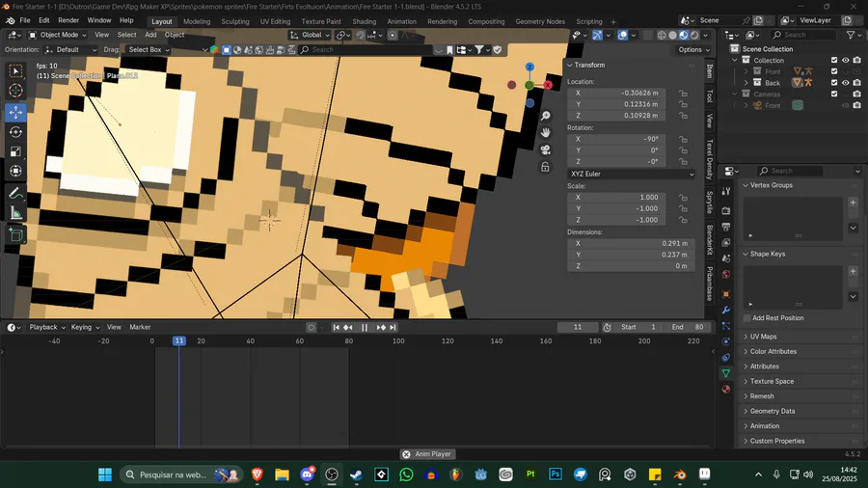
Task: Pause animation playback
Action: click(365, 327)
